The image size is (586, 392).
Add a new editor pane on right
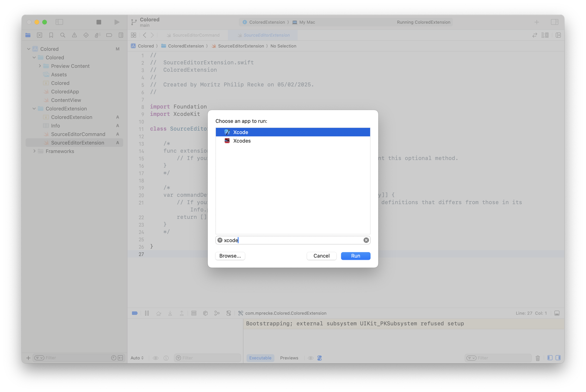point(558,35)
